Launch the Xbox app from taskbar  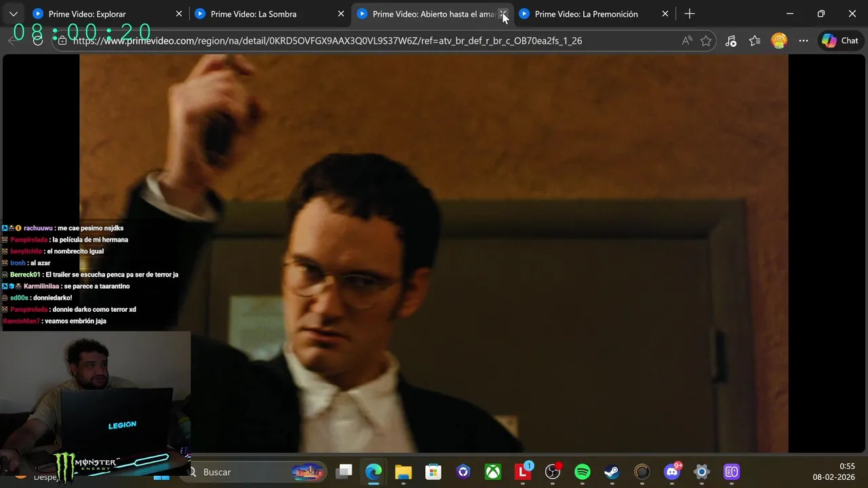493,472
